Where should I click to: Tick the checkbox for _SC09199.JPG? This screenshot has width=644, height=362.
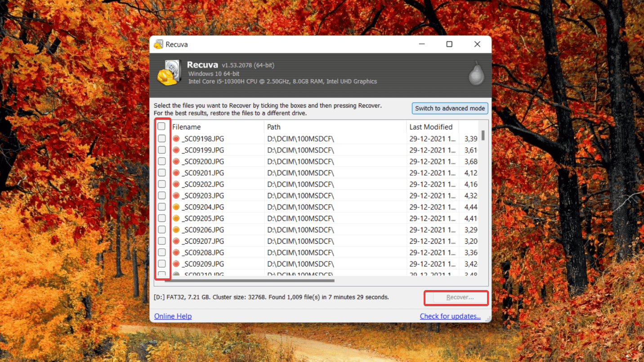pos(161,150)
